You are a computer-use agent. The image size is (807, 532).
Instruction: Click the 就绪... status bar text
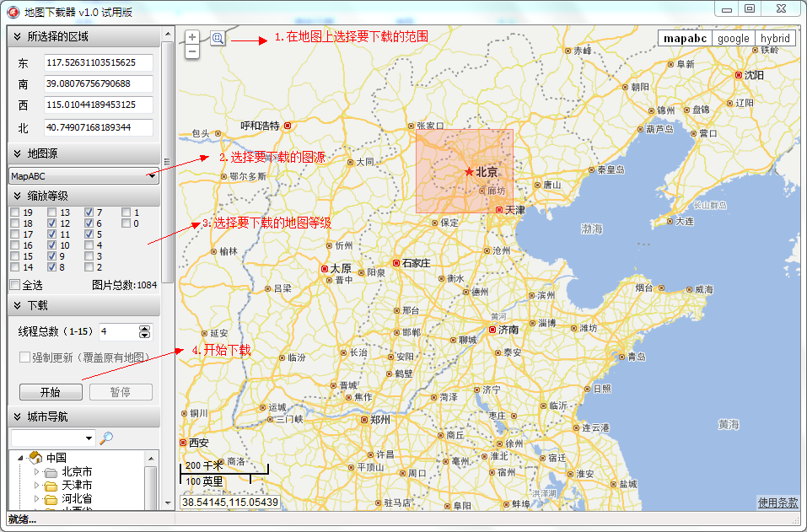click(22, 519)
